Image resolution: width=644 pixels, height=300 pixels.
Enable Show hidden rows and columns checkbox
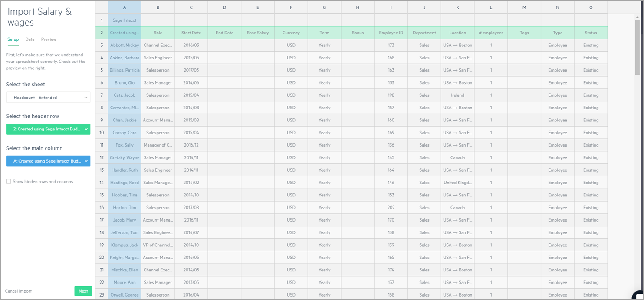pos(8,182)
